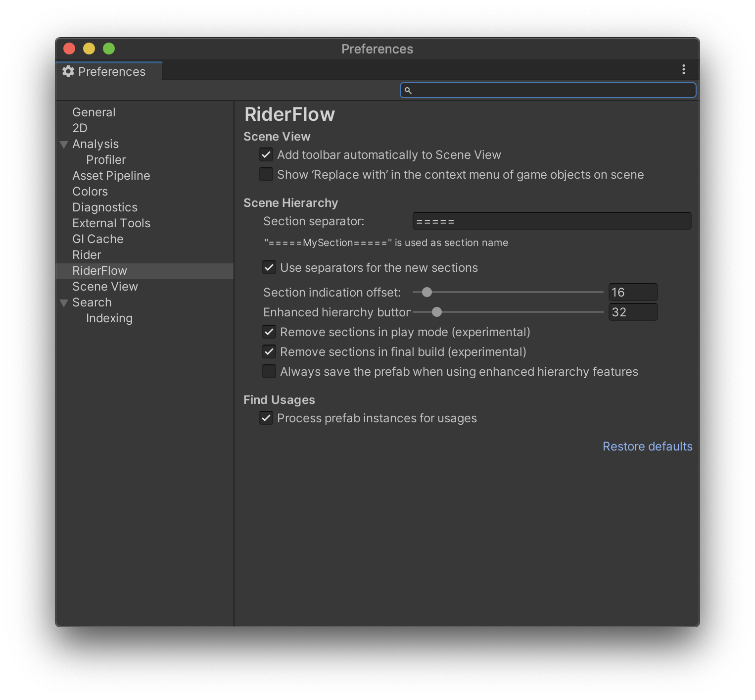The image size is (755, 700).
Task: Click the green zoom window button
Action: pyautogui.click(x=109, y=49)
